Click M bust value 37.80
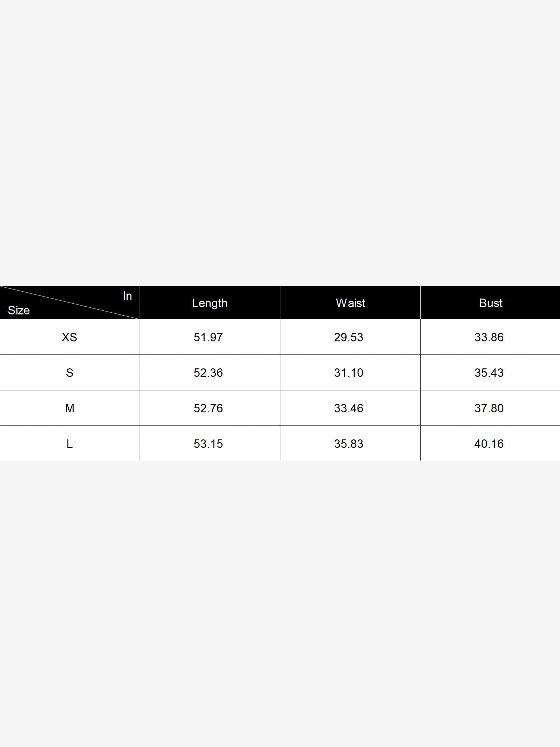The height and width of the screenshot is (747, 560). (x=489, y=408)
